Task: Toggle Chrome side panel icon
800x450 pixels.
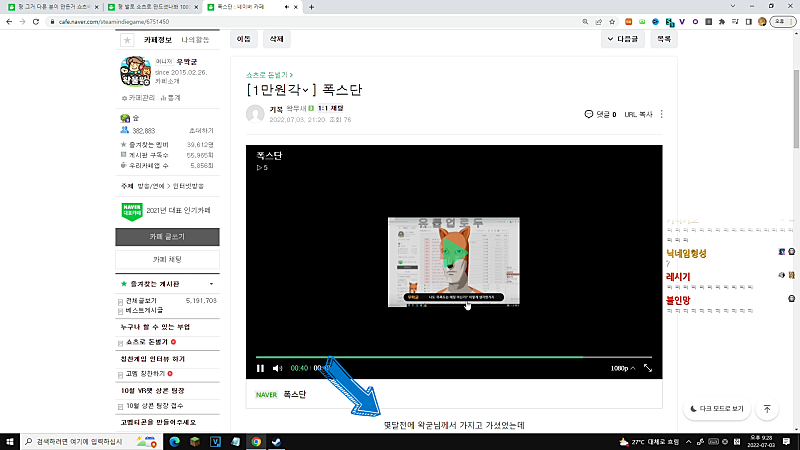Action: click(748, 22)
